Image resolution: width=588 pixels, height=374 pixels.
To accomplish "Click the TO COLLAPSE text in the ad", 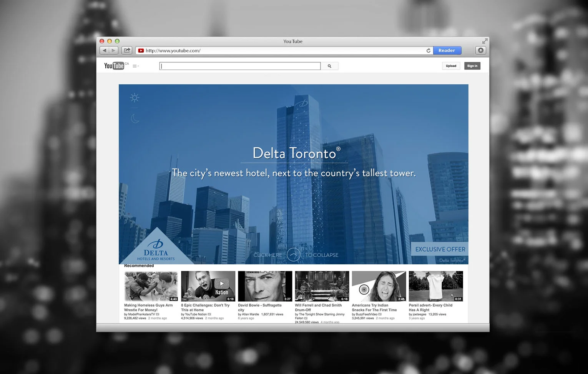I will [x=322, y=255].
